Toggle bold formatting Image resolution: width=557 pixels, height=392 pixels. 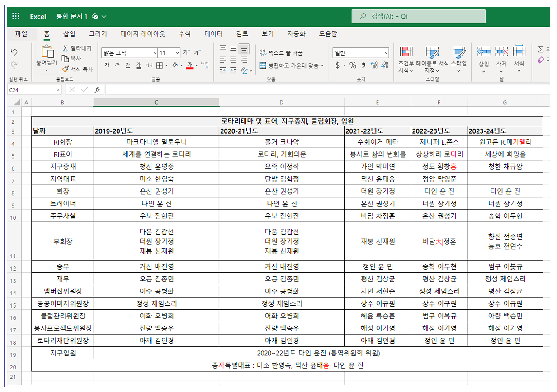[x=107, y=65]
